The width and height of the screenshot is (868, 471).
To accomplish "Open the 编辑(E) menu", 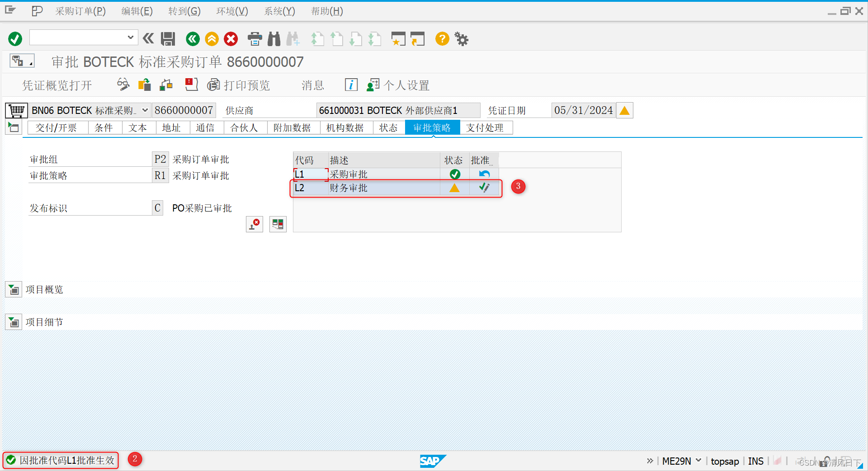I will click(137, 11).
